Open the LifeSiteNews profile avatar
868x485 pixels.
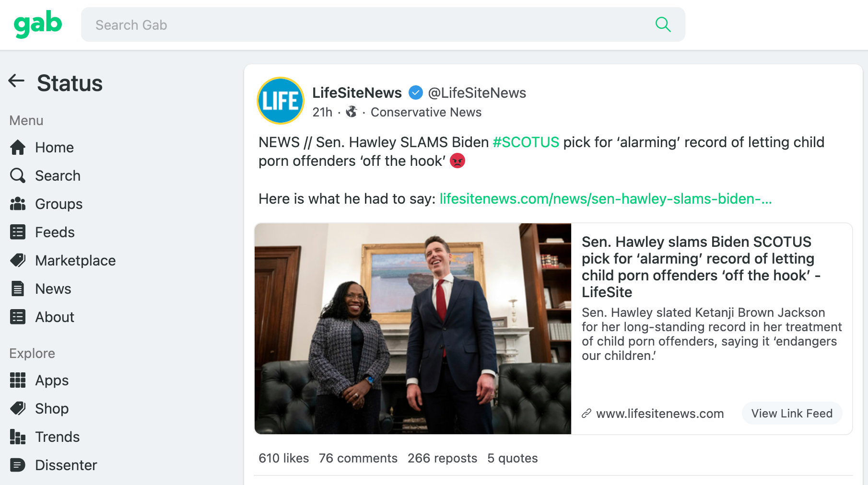click(281, 101)
